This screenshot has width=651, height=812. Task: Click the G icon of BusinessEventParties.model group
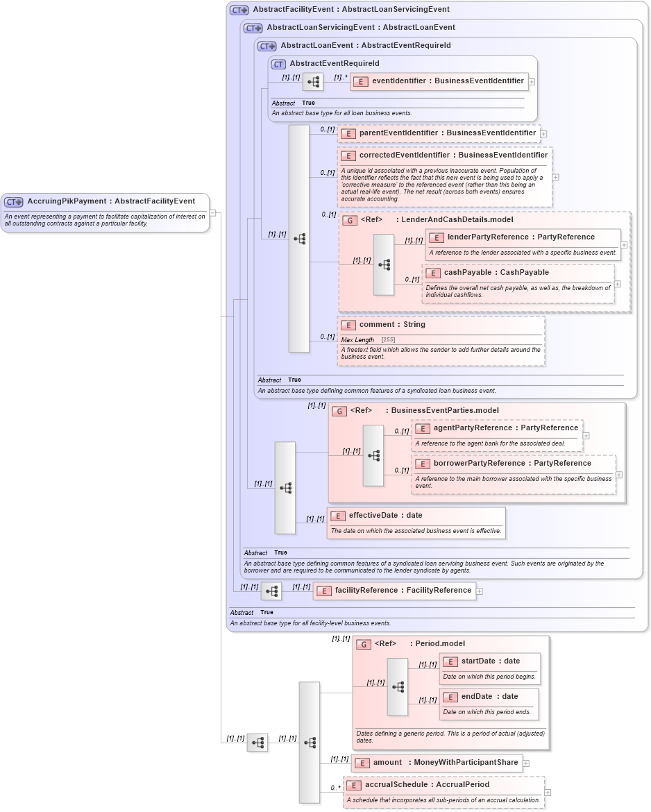click(x=339, y=411)
